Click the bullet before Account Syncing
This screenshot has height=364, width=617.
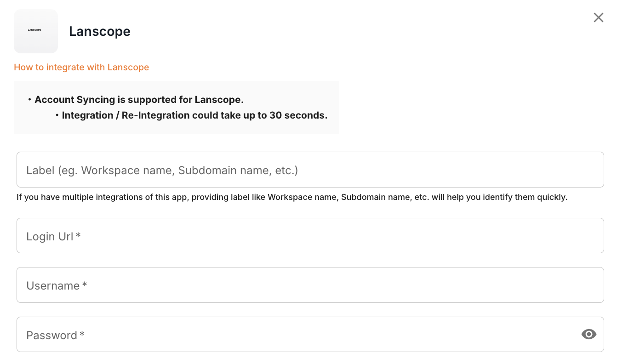29,100
